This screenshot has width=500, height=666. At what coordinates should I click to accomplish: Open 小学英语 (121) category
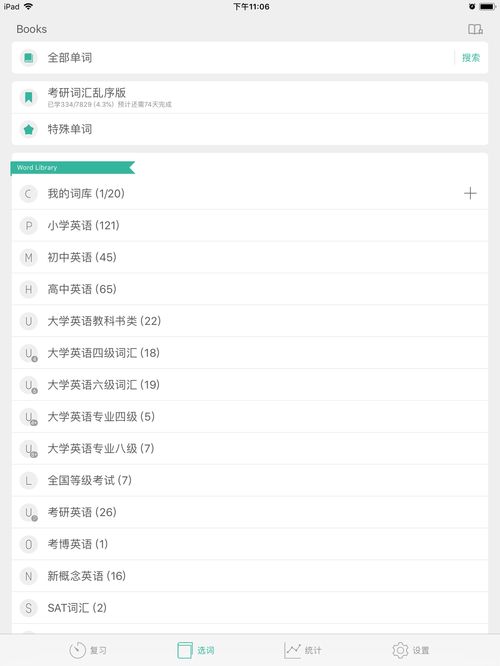point(250,226)
